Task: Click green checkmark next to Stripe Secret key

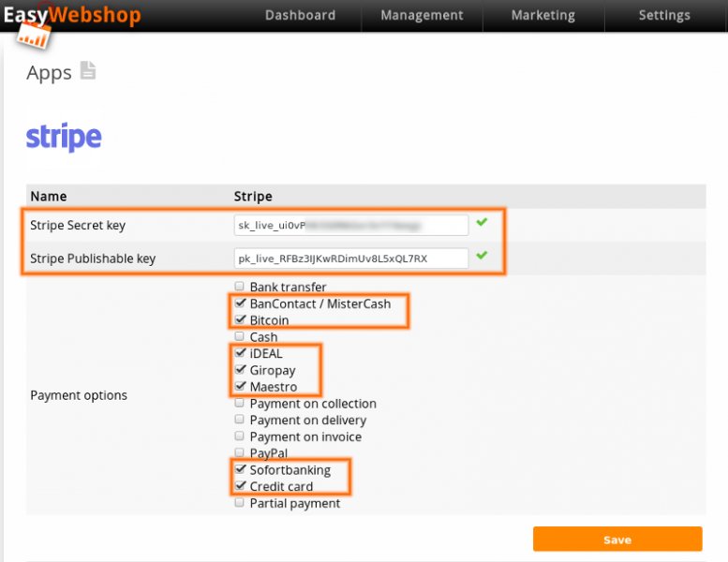Action: click(x=482, y=223)
